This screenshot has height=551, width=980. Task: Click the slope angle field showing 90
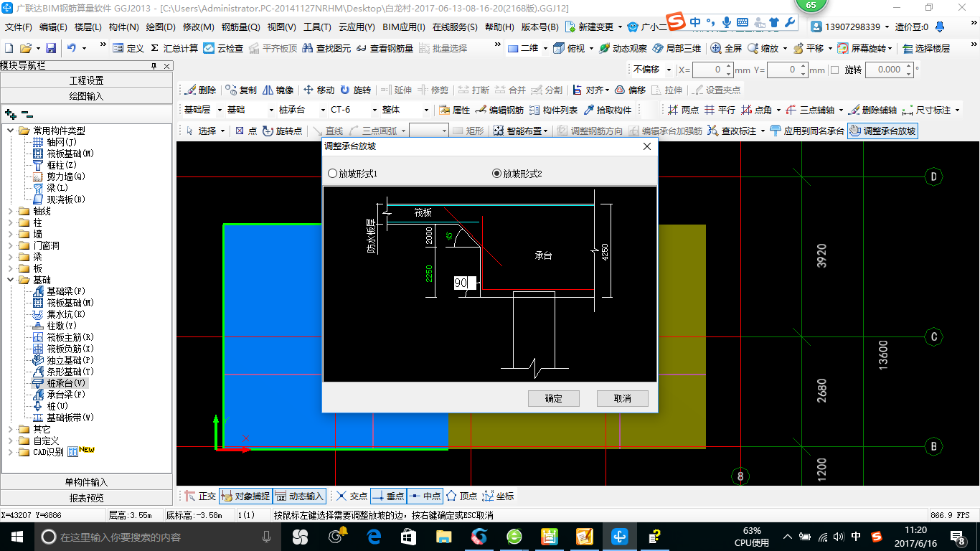click(465, 283)
